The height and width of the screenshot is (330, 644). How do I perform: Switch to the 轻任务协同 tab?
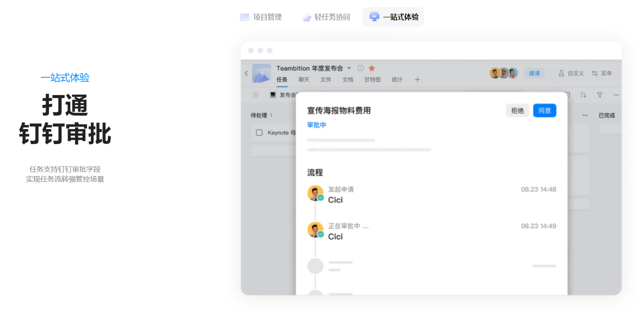coord(326,17)
